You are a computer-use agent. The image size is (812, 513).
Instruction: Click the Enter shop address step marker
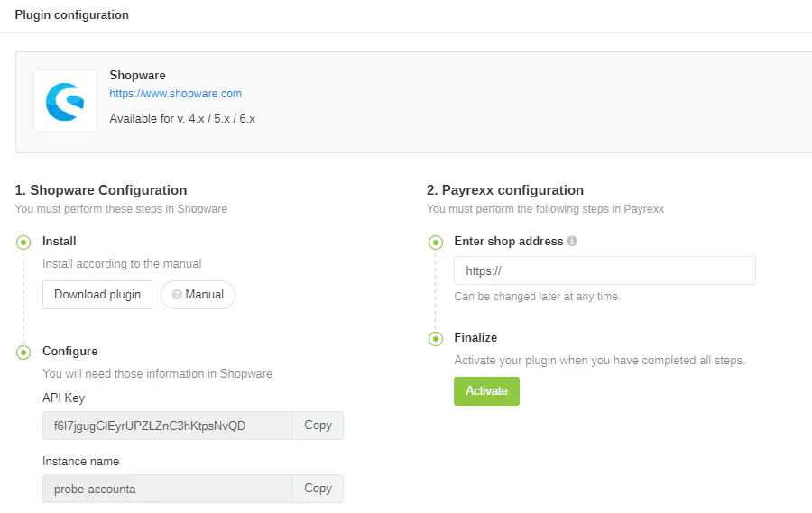point(436,242)
